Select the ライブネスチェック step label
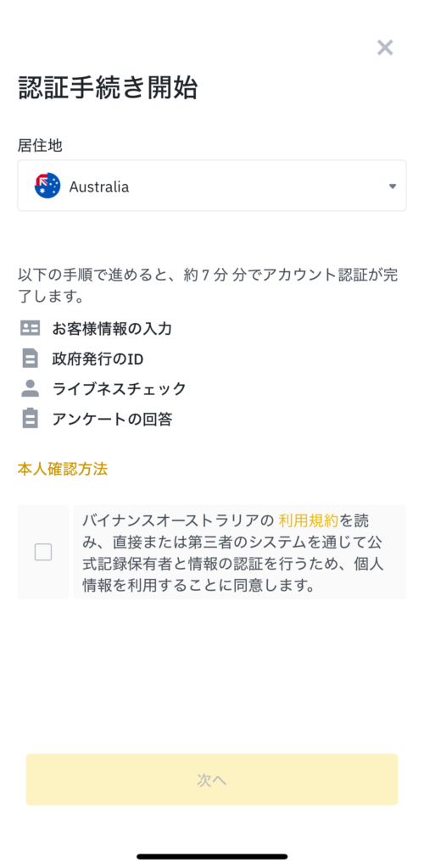Viewport: 424px width, 868px height. pyautogui.click(x=119, y=388)
